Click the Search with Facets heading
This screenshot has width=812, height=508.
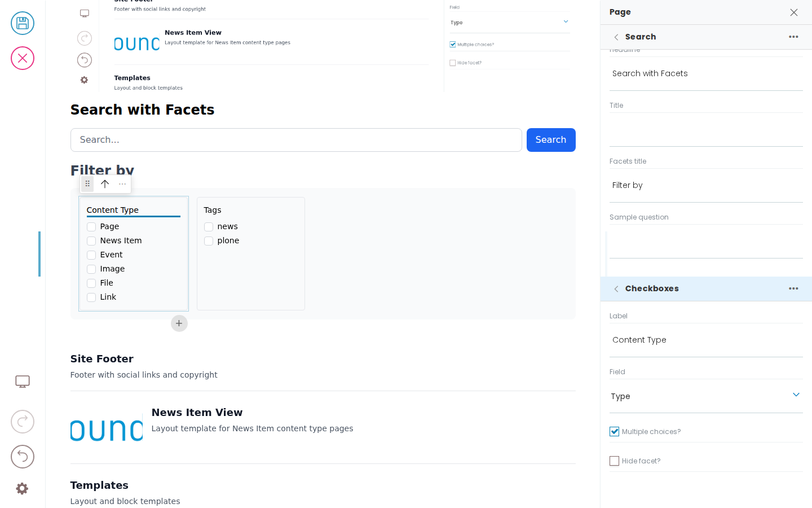[142, 110]
